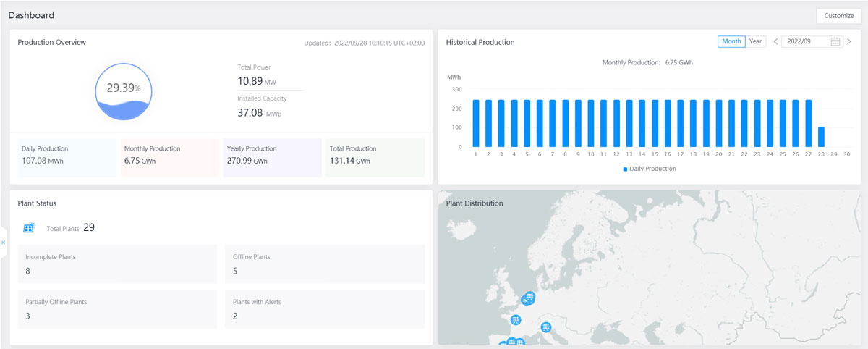Click the chart bar for day 5
The height and width of the screenshot is (349, 868).
527,124
